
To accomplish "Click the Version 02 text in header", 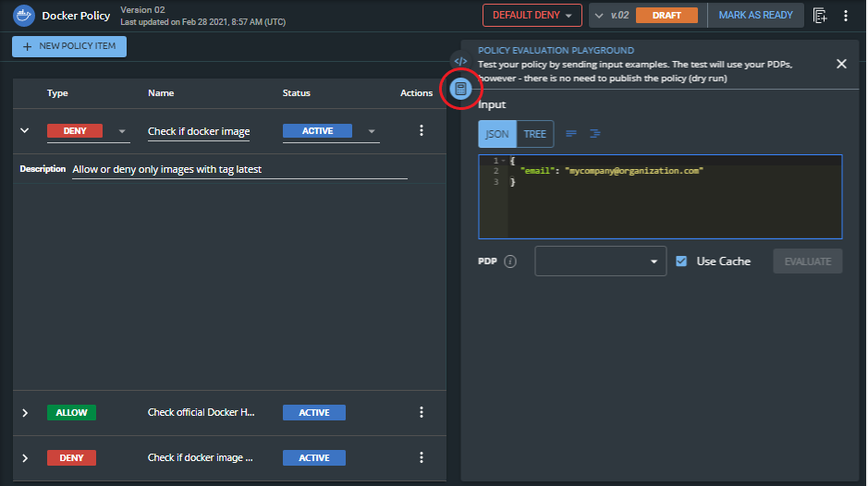I will click(x=143, y=10).
